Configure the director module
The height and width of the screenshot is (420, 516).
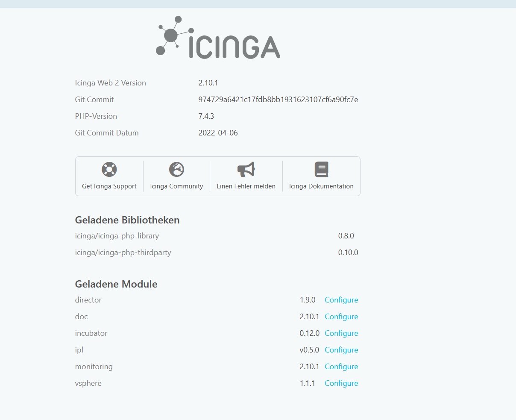coord(341,300)
